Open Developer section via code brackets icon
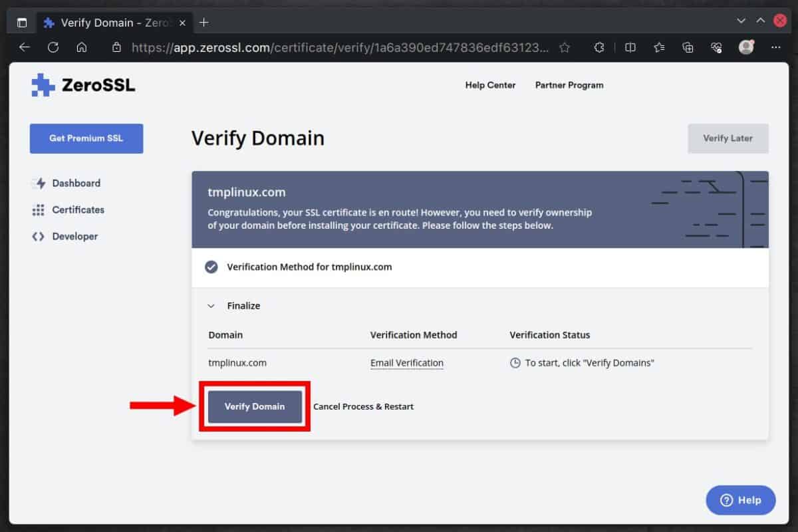Viewport: 798px width, 532px height. click(38, 236)
